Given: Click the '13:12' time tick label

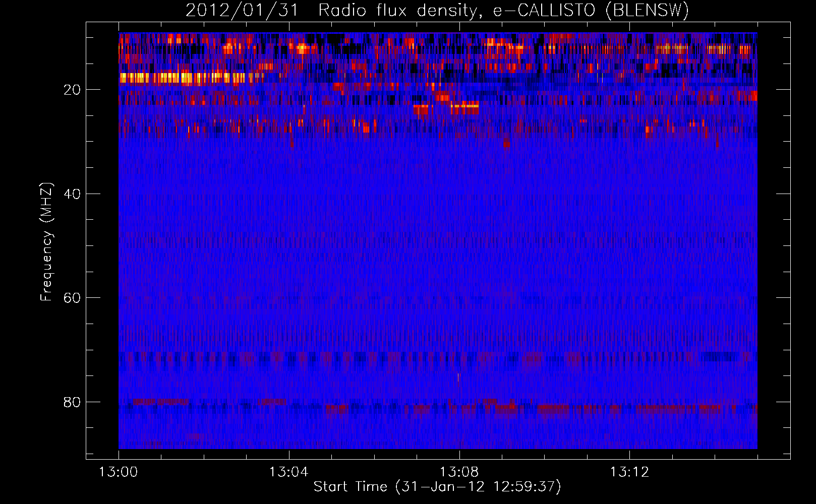Looking at the screenshot, I should coord(629,472).
